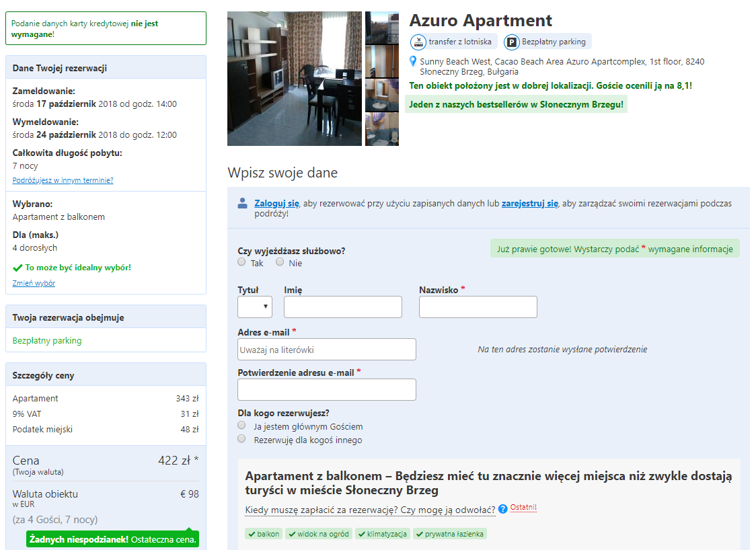Open the main apartment living room photo

tap(294, 79)
